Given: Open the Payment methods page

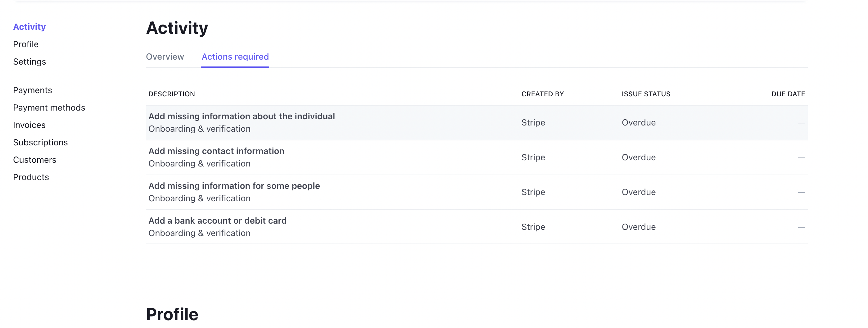Looking at the screenshot, I should [x=49, y=107].
